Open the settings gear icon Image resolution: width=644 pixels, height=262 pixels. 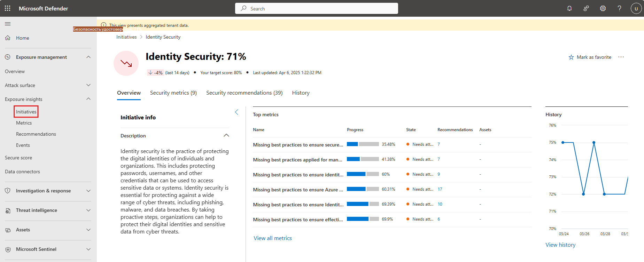point(603,8)
